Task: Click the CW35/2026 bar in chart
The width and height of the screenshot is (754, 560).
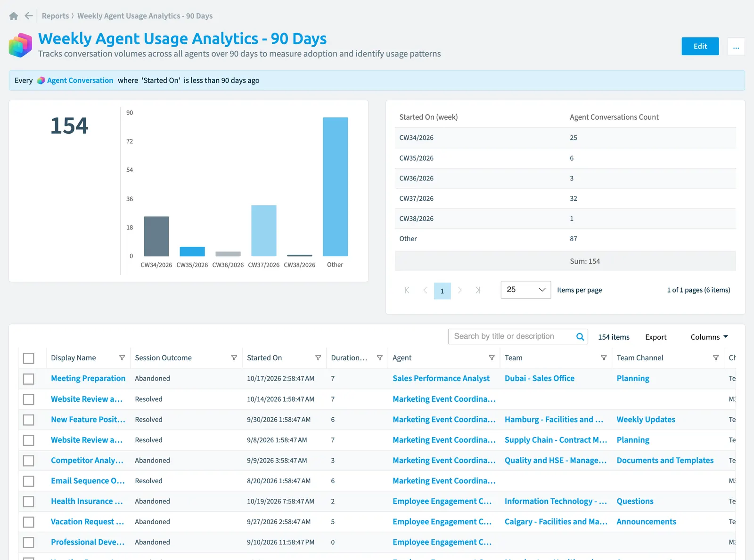Action: click(x=192, y=252)
